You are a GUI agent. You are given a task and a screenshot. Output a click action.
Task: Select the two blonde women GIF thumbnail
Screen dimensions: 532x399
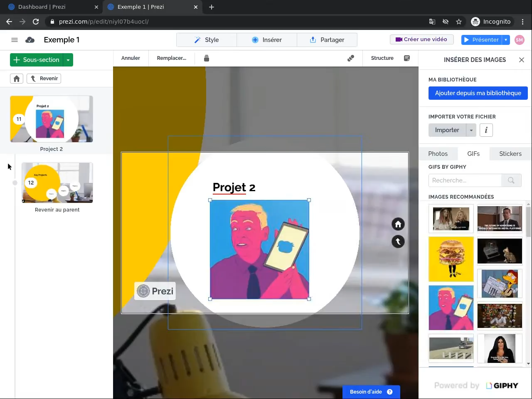(451, 219)
